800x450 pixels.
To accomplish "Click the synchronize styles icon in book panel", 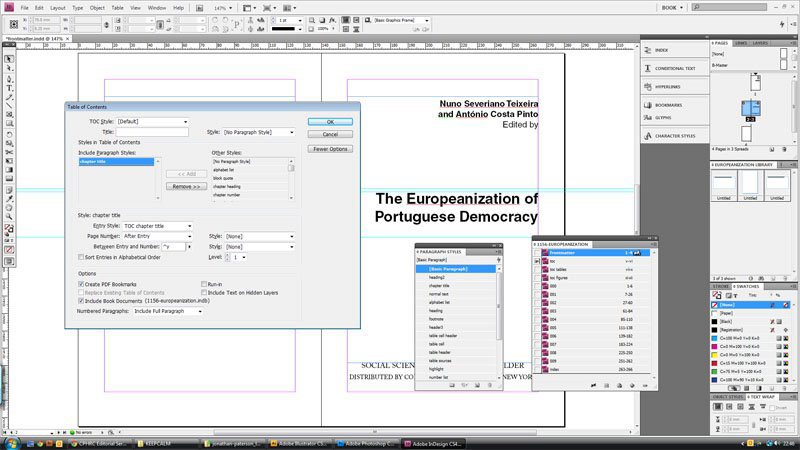I will pyautogui.click(x=593, y=386).
